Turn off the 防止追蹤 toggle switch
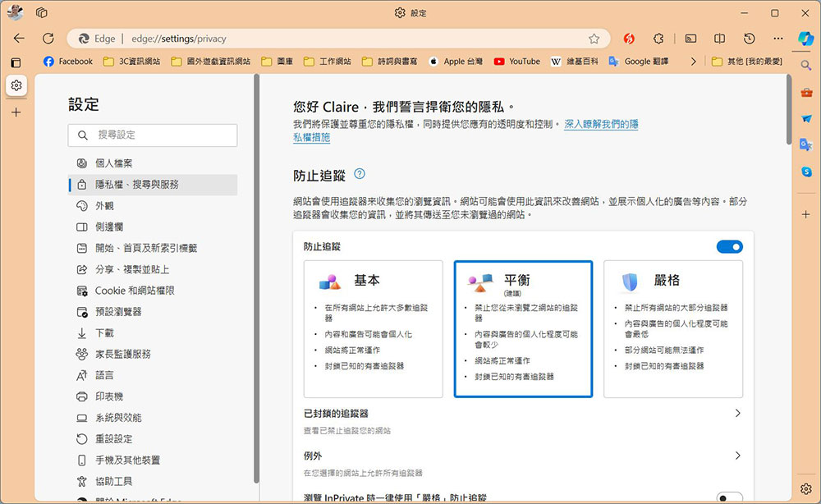The height and width of the screenshot is (504, 821). (x=729, y=246)
